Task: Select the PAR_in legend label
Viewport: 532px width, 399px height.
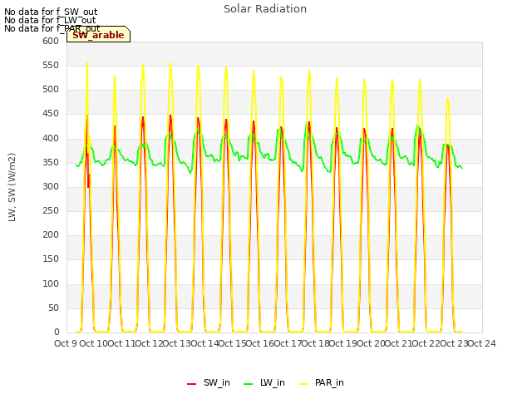Action: click(329, 382)
